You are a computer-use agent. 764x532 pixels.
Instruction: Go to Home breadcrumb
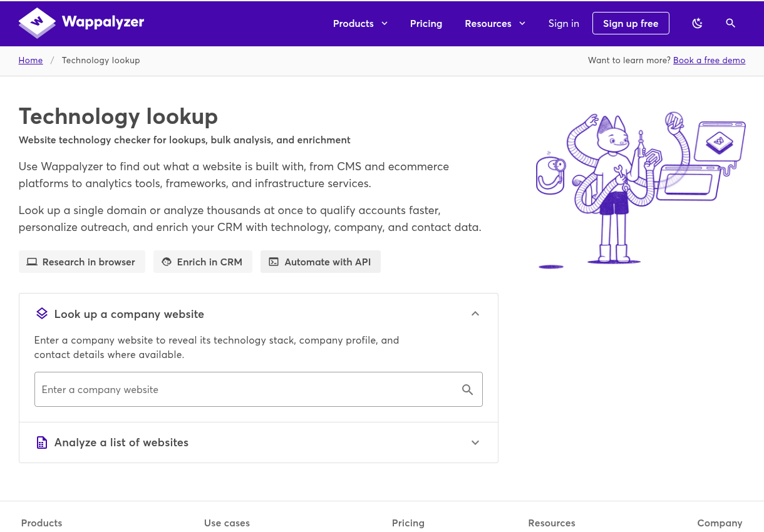(31, 60)
